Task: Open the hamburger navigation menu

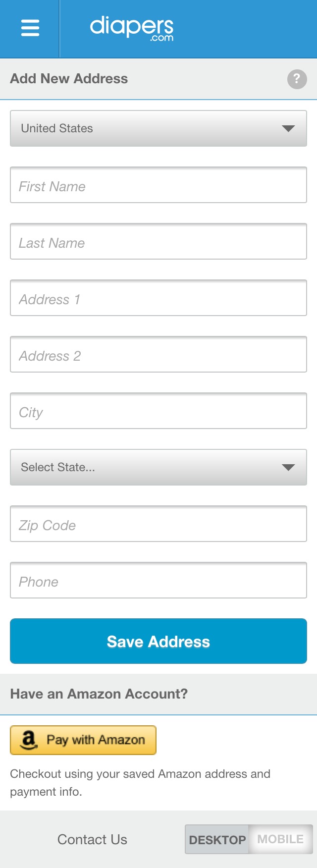Action: [x=30, y=28]
